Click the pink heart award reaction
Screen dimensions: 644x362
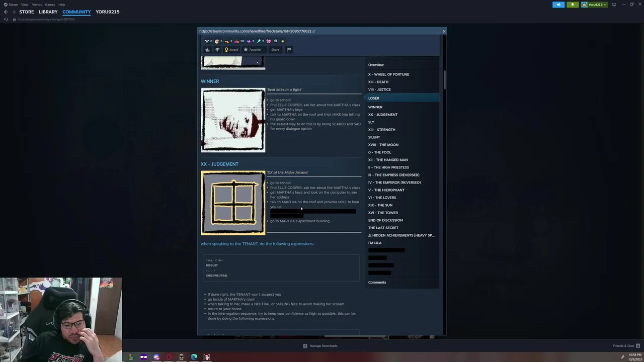(x=269, y=41)
